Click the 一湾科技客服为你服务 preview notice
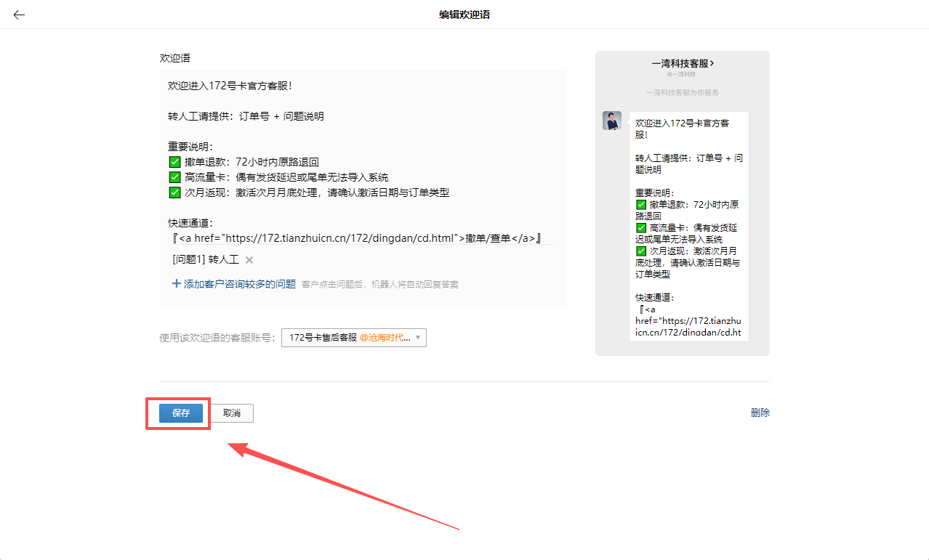 [683, 93]
